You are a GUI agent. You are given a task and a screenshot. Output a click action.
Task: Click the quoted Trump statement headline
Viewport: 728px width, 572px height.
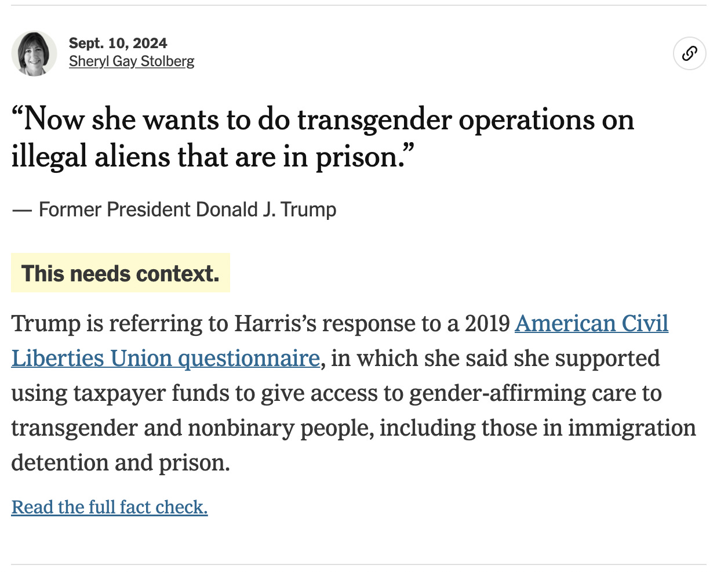(x=323, y=137)
